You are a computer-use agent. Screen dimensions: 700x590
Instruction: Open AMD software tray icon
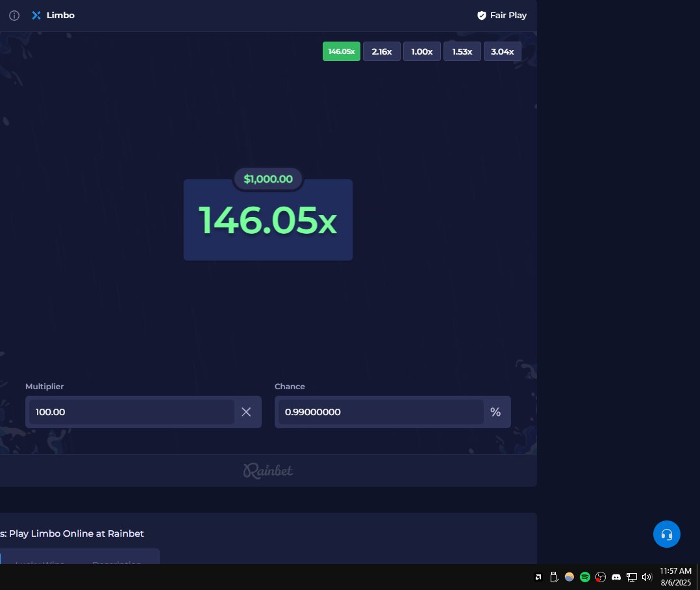(538, 577)
